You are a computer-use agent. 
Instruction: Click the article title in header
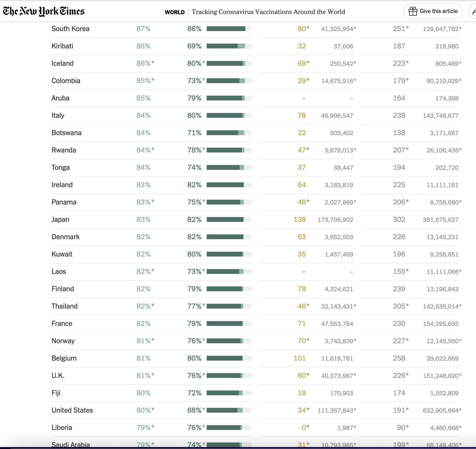(x=268, y=12)
